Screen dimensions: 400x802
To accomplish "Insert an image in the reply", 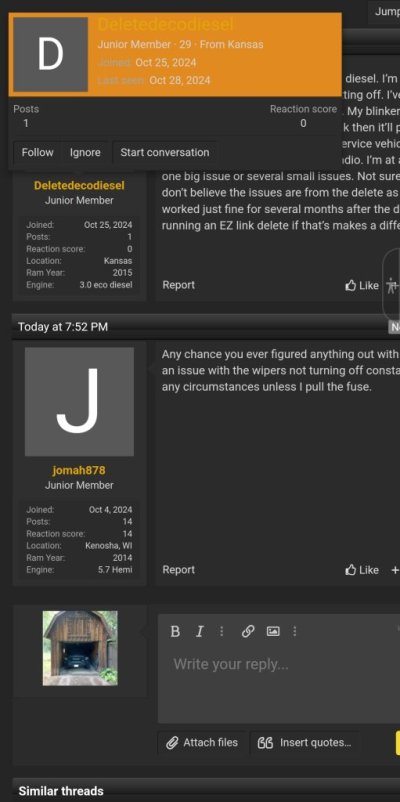I will 273,632.
